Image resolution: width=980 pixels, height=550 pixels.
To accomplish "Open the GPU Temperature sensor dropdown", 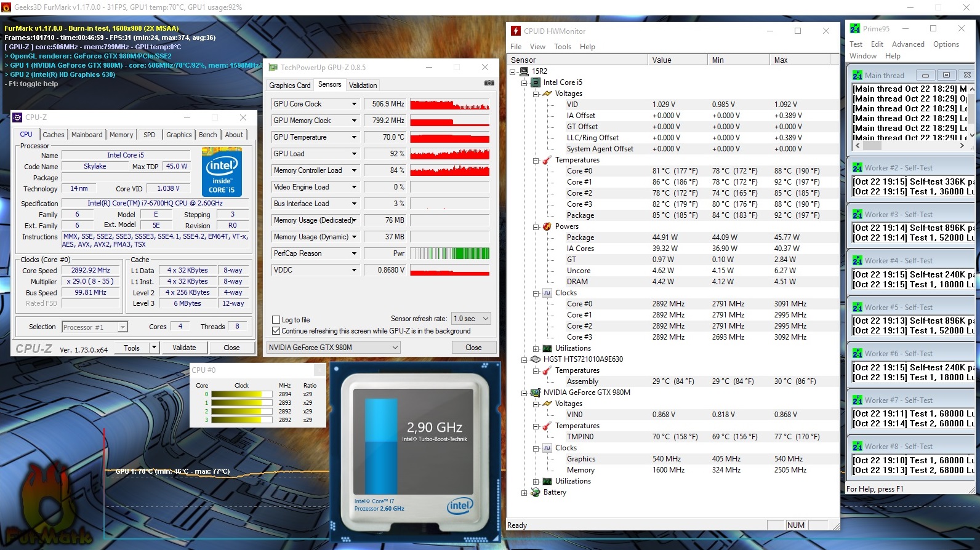I will [354, 137].
